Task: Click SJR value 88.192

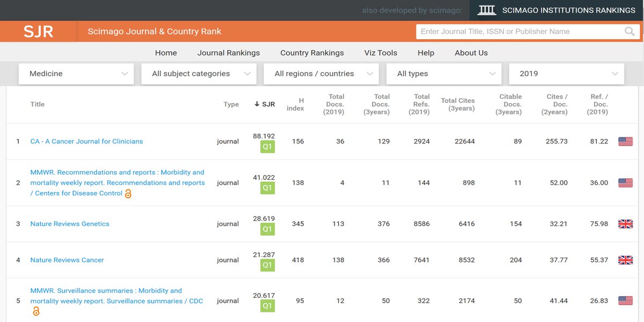Action: point(264,136)
